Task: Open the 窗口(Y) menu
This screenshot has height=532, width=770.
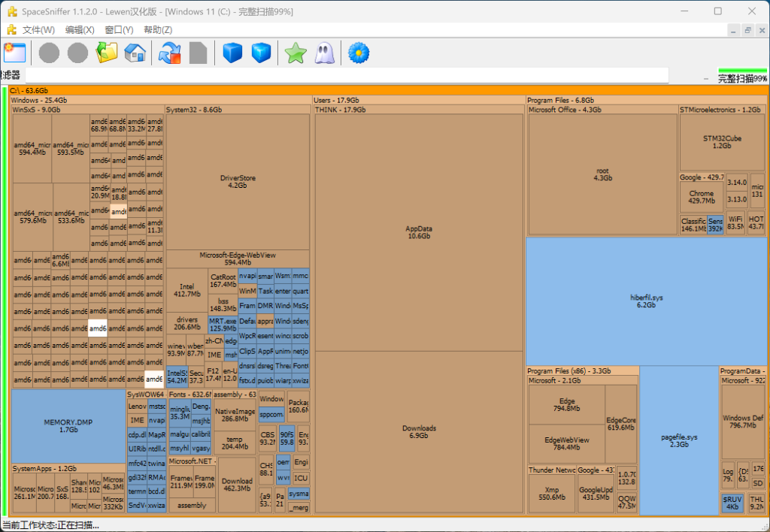Action: tap(119, 29)
